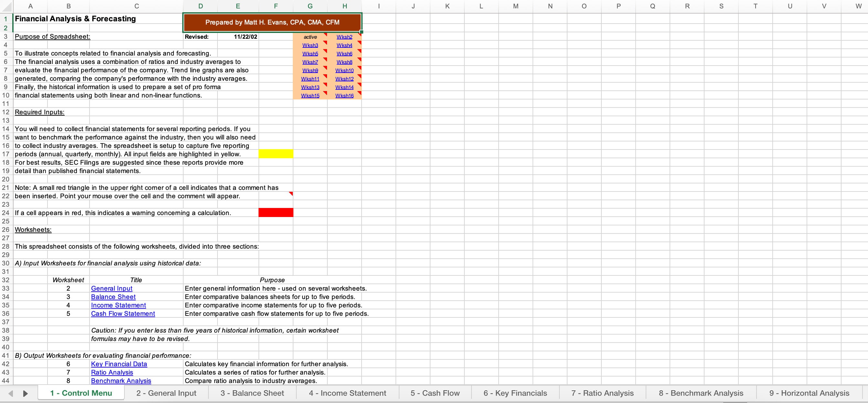868x403 pixels.
Task: Open the Benchmark Analysis hyperlink in the list
Action: [x=121, y=381]
